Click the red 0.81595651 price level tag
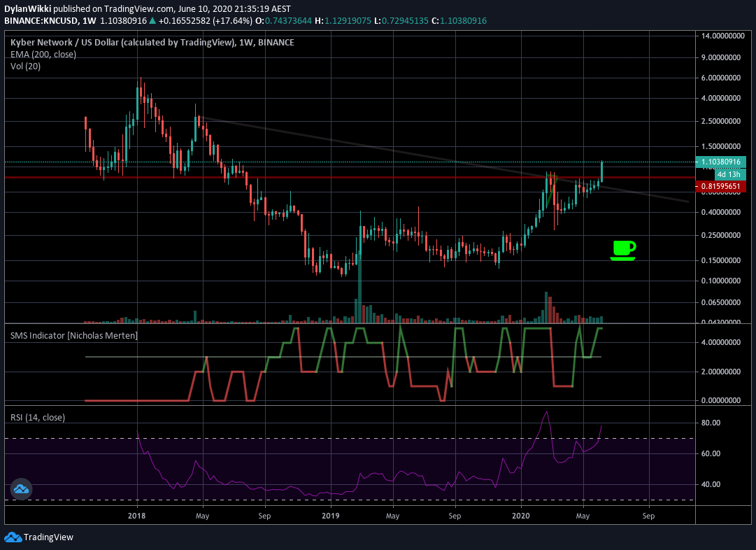756x550 pixels. (x=721, y=186)
